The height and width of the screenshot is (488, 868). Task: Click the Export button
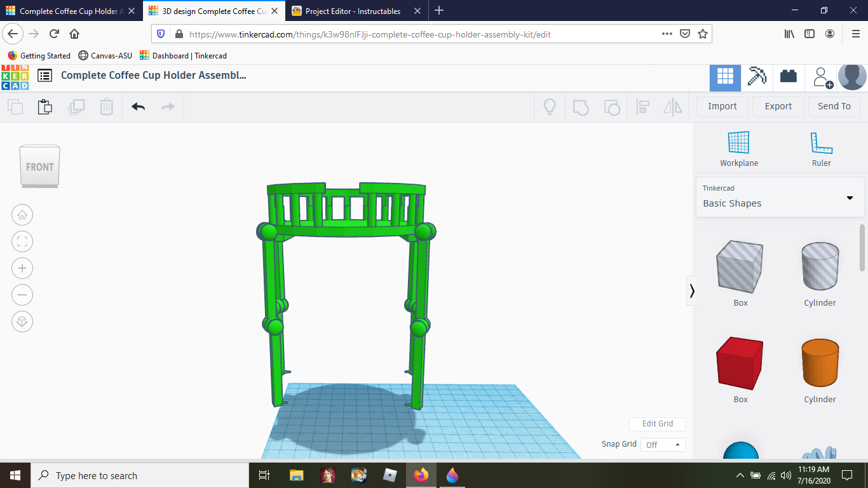[x=778, y=106]
